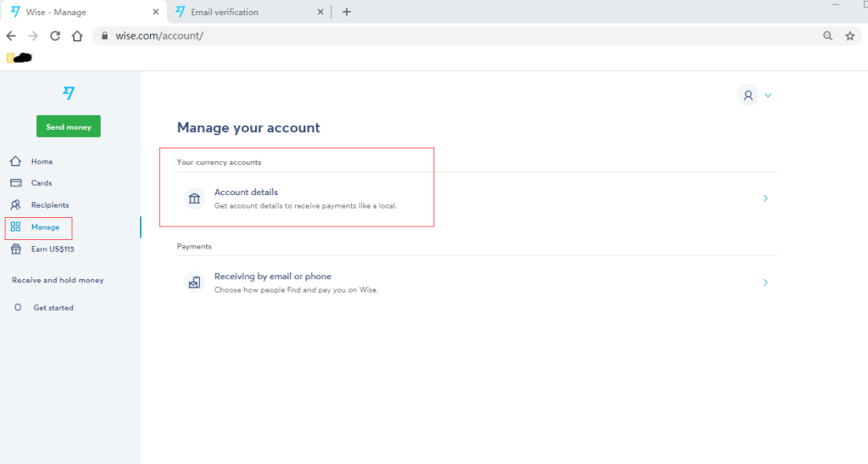Close the Wise - Manage tab
This screenshot has width=868, height=464.
coord(156,12)
